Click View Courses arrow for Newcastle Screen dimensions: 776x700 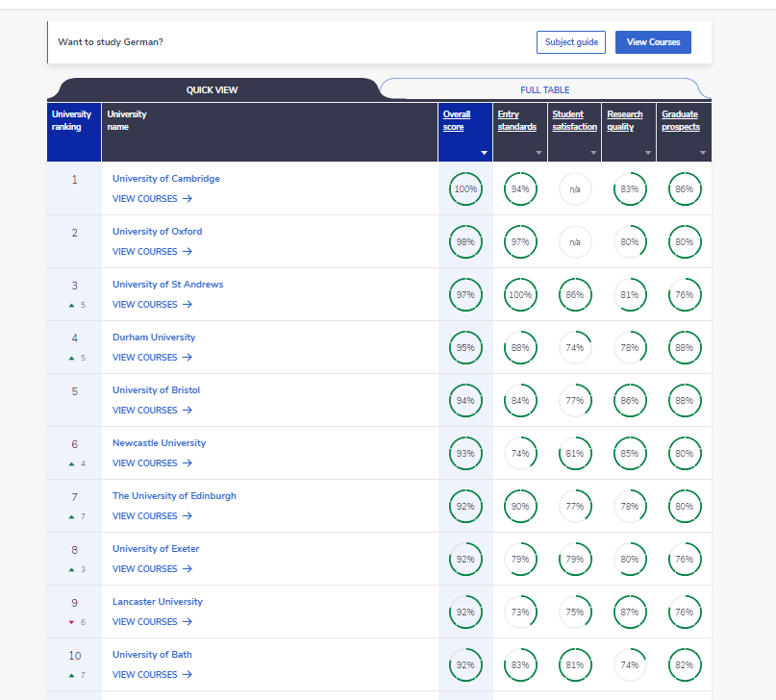click(188, 463)
